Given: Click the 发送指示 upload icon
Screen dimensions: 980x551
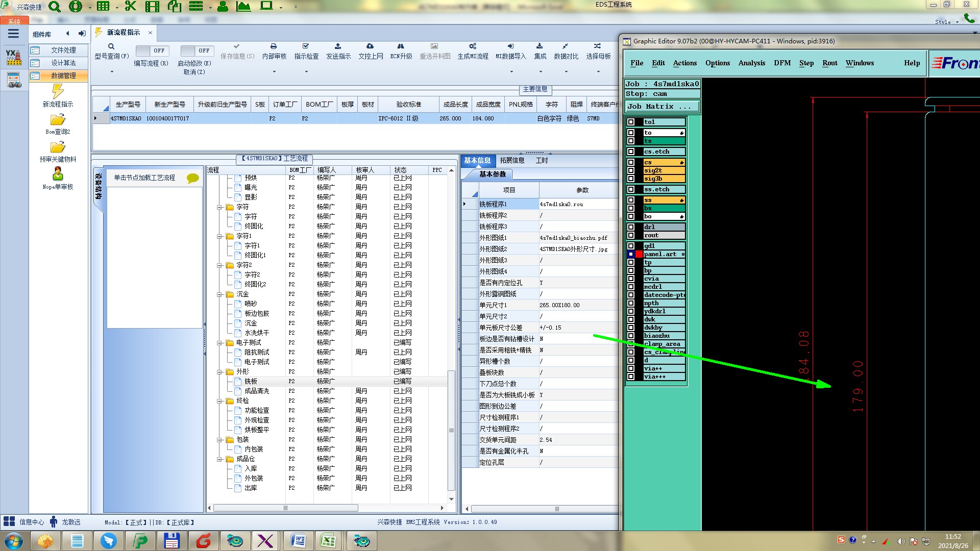Looking at the screenshot, I should click(338, 46).
